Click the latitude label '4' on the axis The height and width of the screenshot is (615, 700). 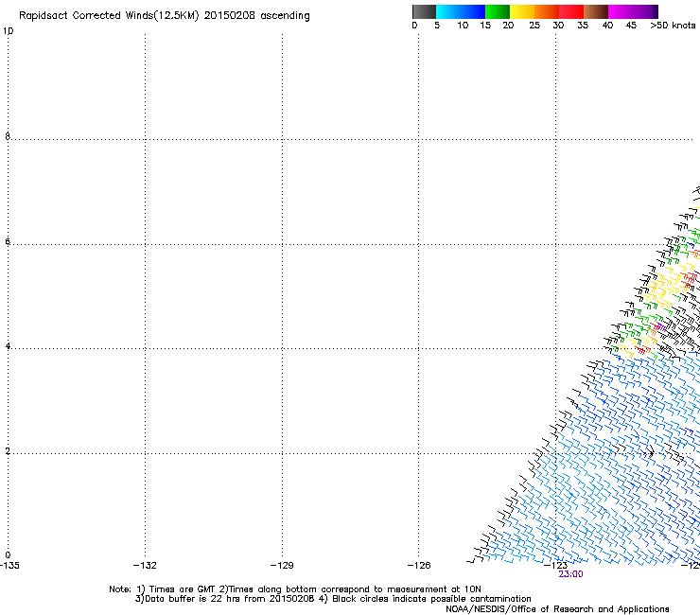pyautogui.click(x=8, y=346)
